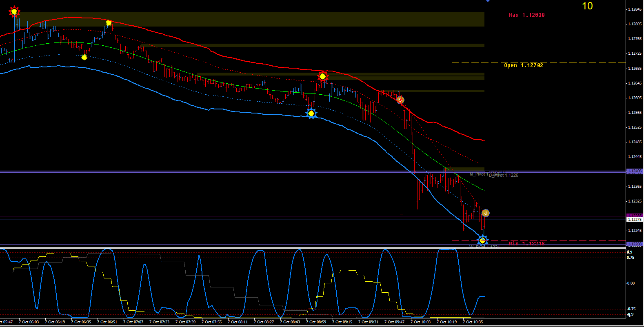Click 1.12845 on the price scale
644x327 pixels.
635,9
